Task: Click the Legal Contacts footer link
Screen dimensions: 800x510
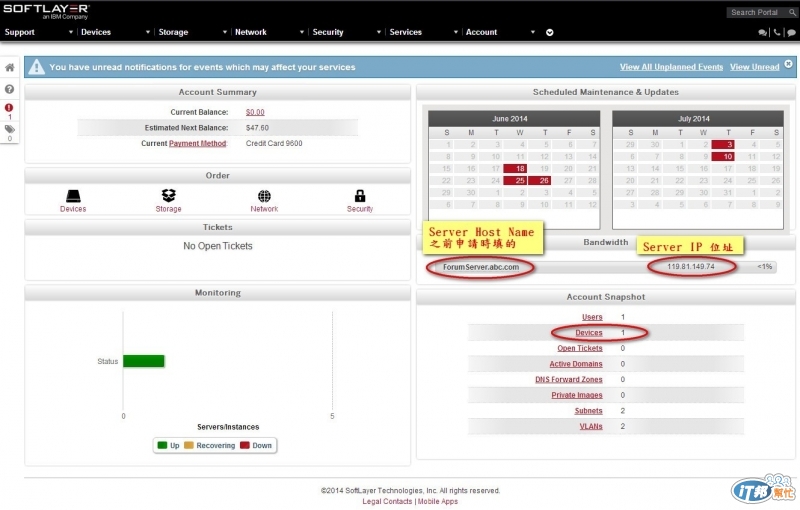Action: coord(387,501)
